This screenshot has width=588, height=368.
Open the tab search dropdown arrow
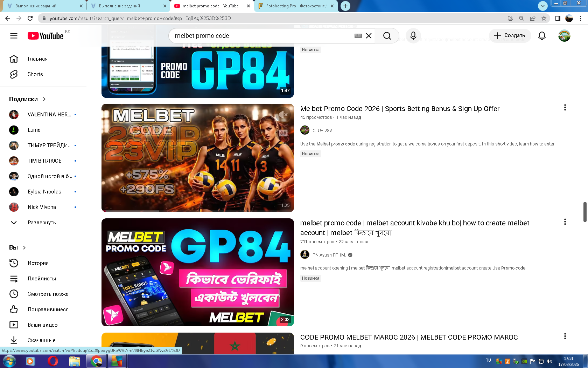coord(542,6)
